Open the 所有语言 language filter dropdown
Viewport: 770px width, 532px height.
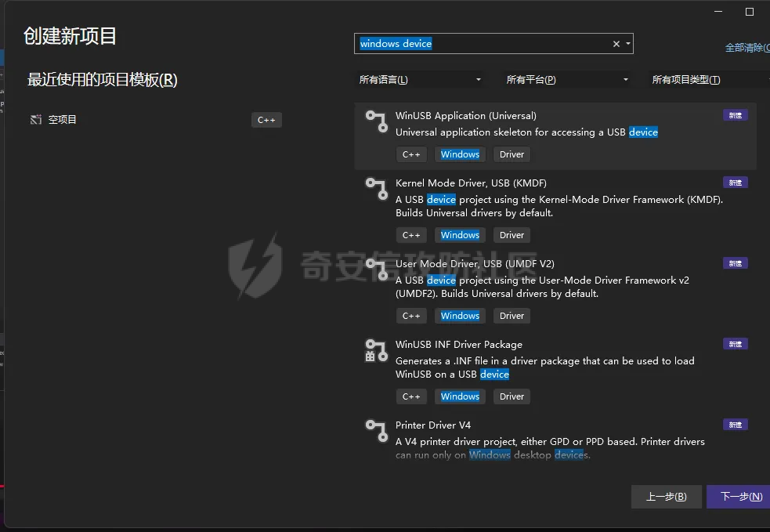420,80
